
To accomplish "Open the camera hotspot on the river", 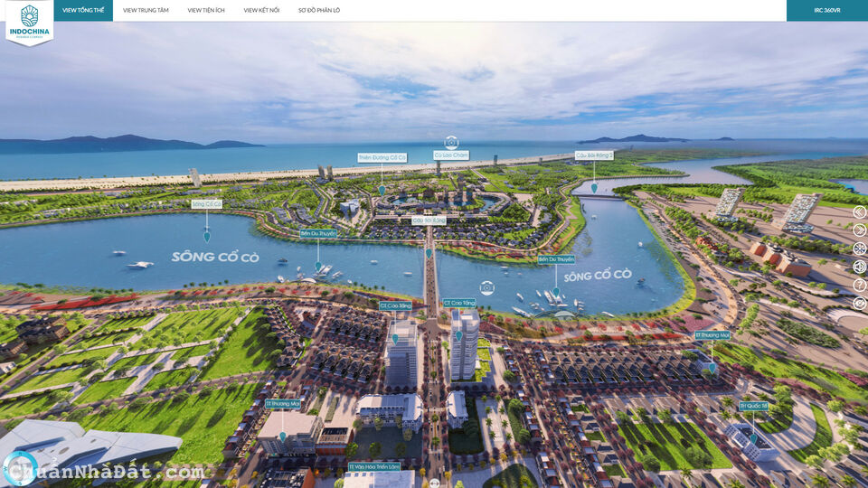I will (x=487, y=287).
